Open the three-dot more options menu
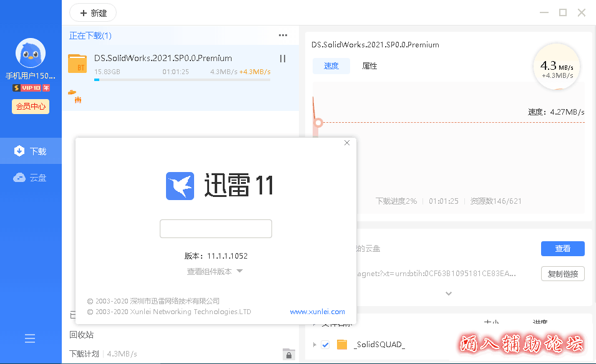Viewport: 596px width, 364px height. [283, 36]
